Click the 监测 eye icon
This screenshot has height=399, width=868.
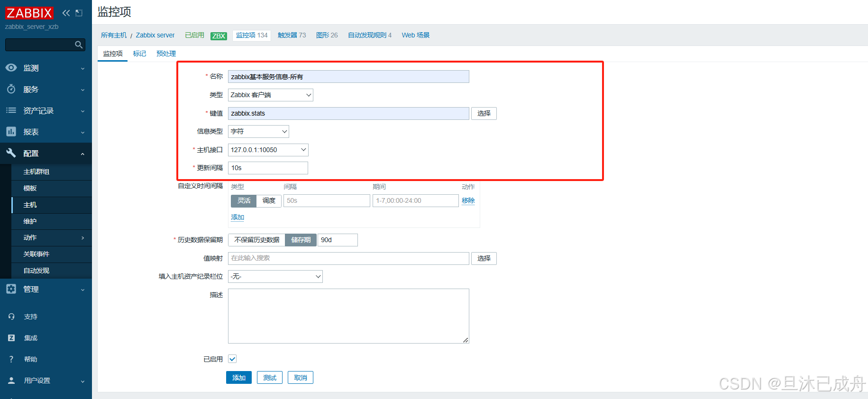pyautogui.click(x=11, y=68)
